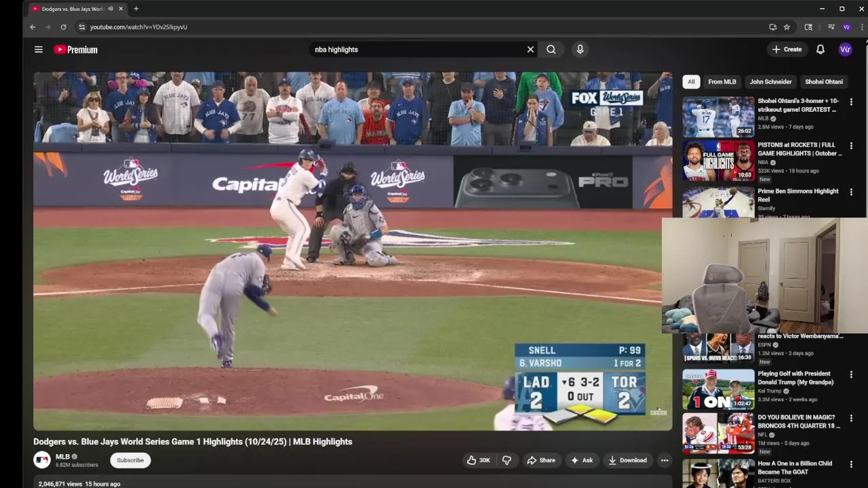Go to YouTube Premium home logo
This screenshot has width=868, height=488.
75,49
